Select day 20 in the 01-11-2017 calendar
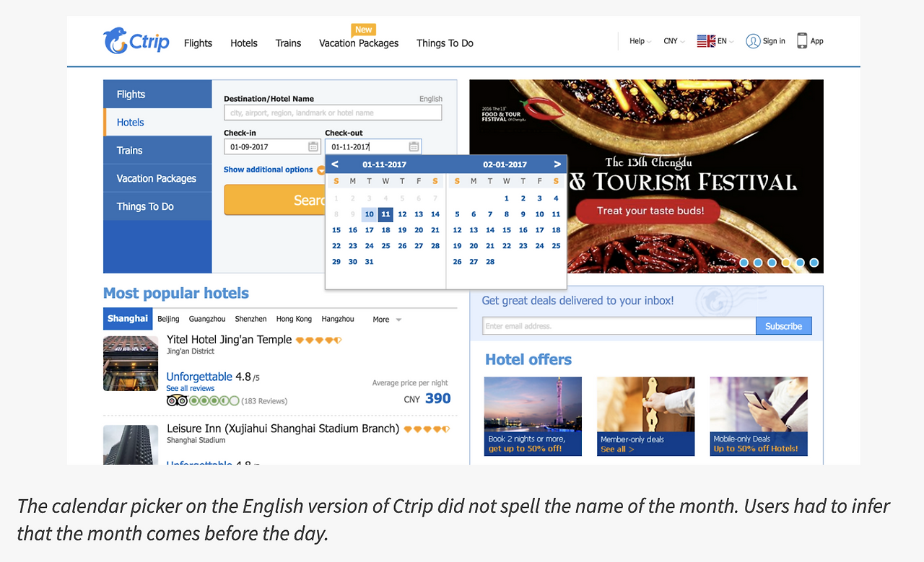This screenshot has height=562, width=924. pyautogui.click(x=419, y=230)
